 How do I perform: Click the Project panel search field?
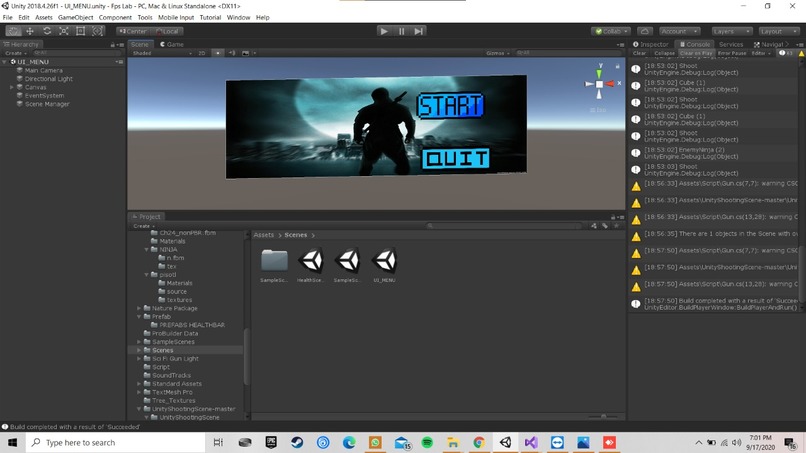tap(506, 226)
